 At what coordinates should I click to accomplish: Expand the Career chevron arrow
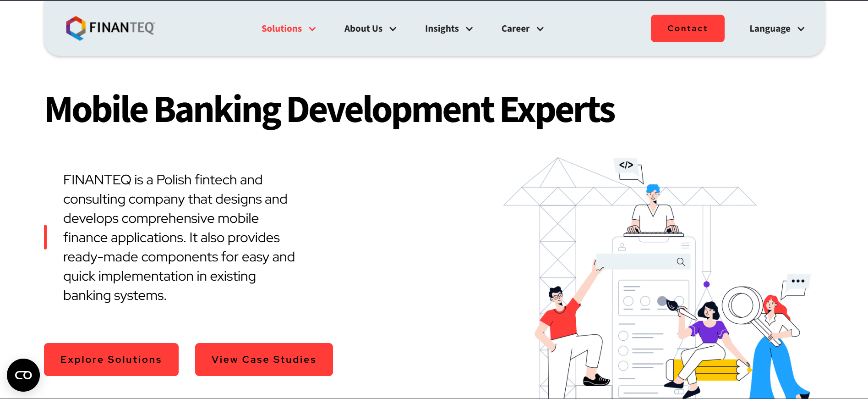pyautogui.click(x=540, y=29)
